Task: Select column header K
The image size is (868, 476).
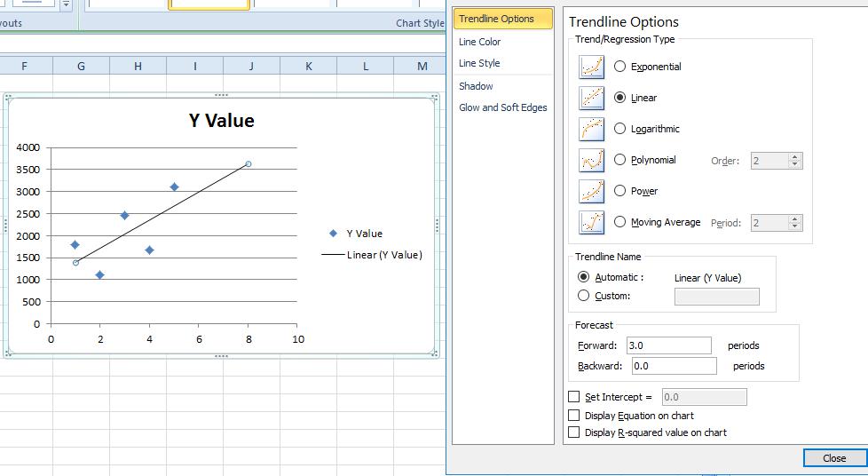Action: pyautogui.click(x=308, y=66)
